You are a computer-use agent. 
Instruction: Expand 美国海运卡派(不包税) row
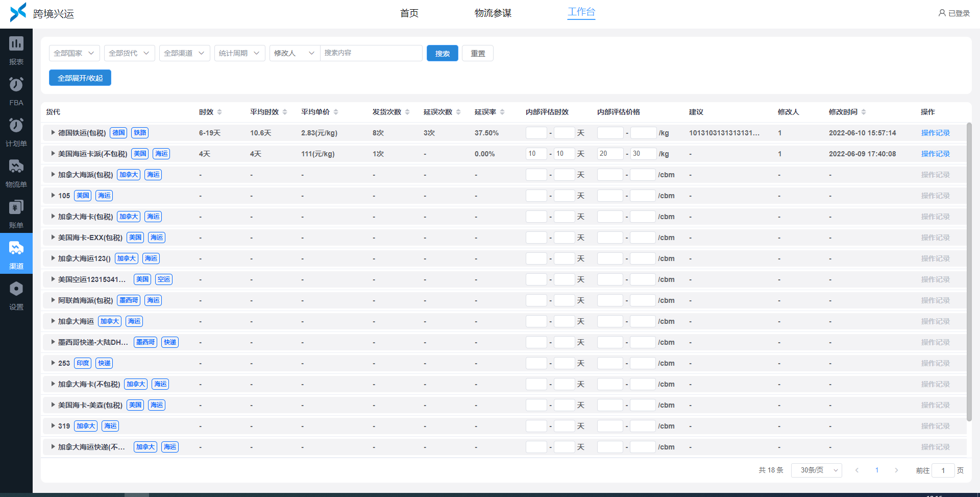tap(53, 154)
